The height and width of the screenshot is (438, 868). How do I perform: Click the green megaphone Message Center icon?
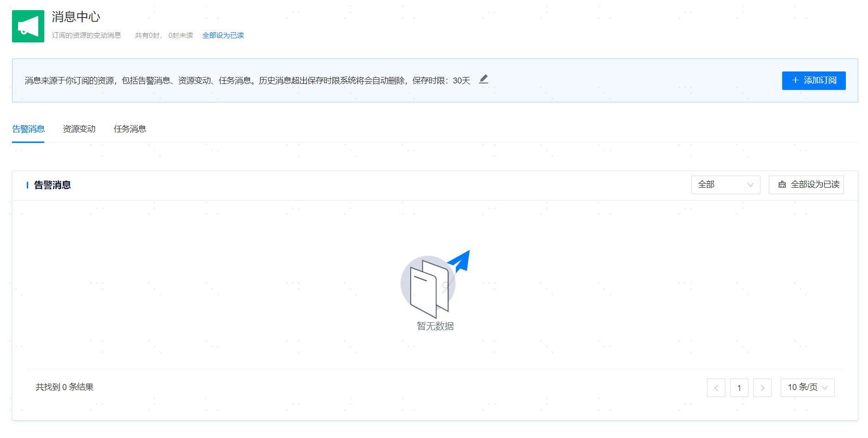[x=28, y=26]
